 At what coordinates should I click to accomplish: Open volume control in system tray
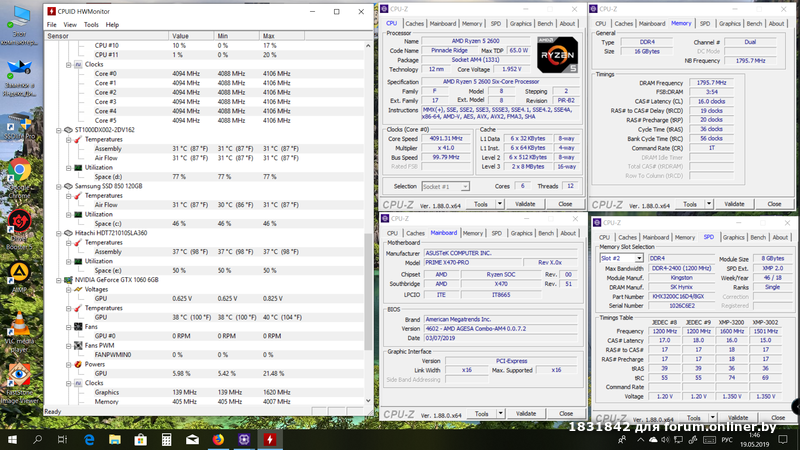[x=665, y=439]
